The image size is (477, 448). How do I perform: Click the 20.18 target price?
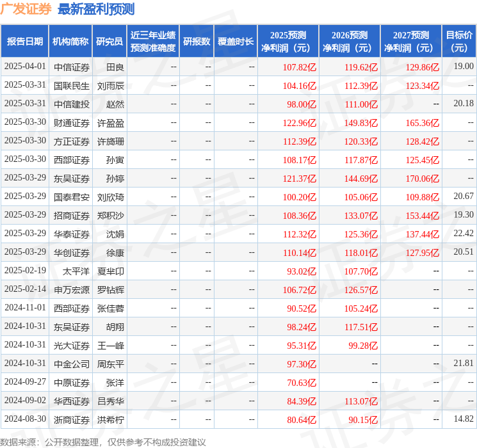pyautogui.click(x=464, y=103)
